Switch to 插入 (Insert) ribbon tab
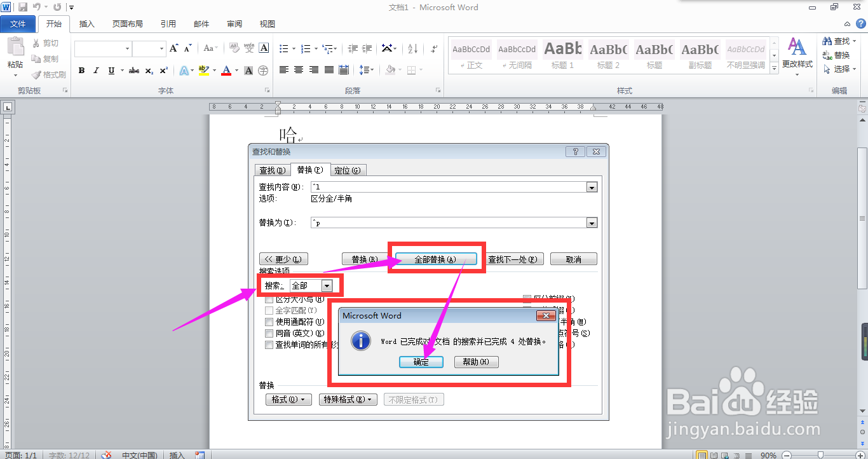The height and width of the screenshot is (459, 868). coord(86,24)
